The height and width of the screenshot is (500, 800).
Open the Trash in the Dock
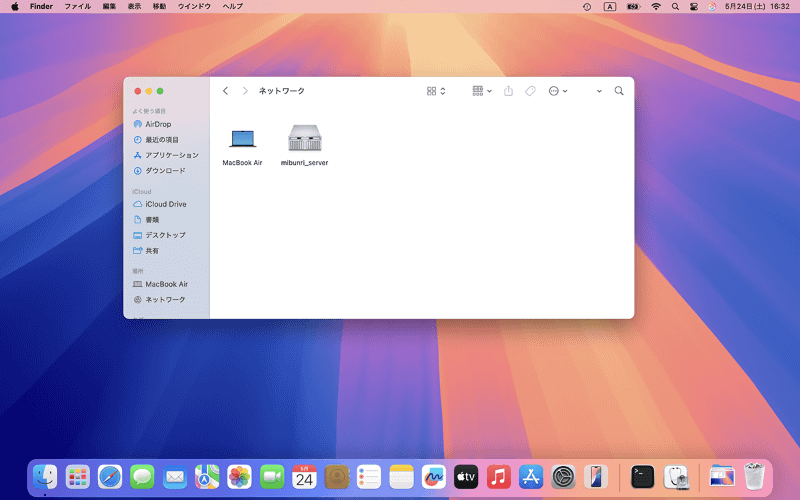pos(754,477)
